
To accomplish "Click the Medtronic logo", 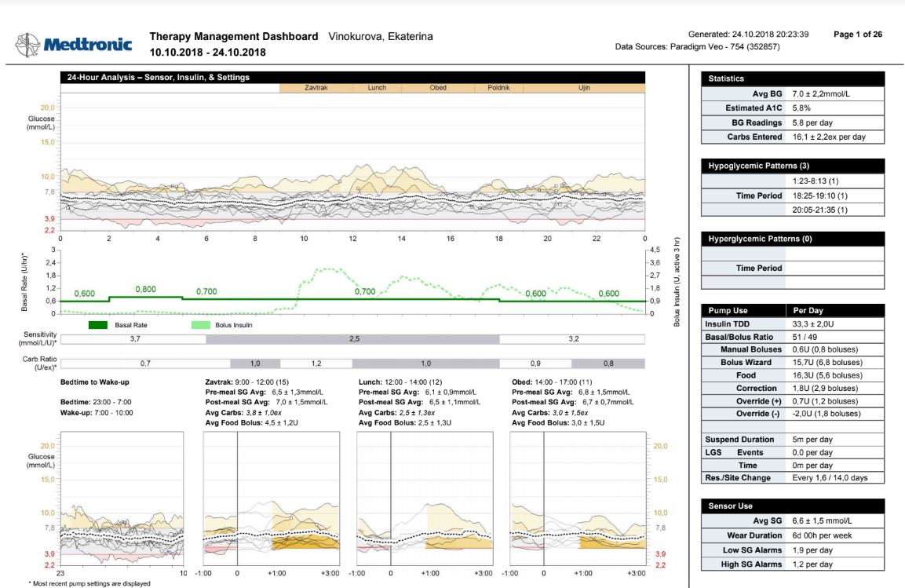I will (x=75, y=44).
